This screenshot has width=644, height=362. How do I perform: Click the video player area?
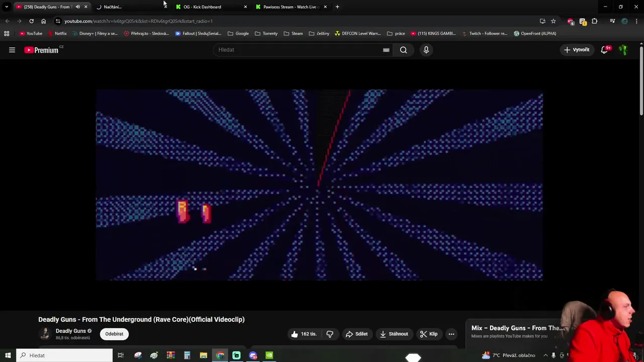[319, 185]
